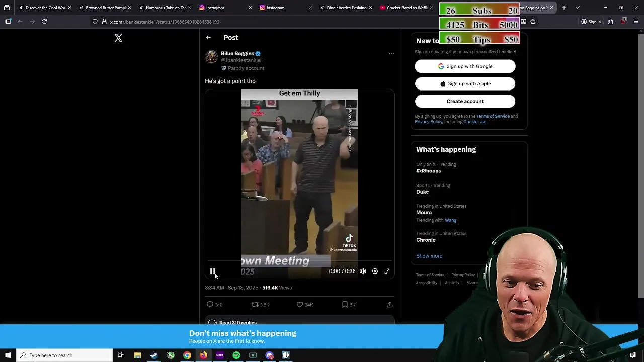This screenshot has height=362, width=644.
Task: Click Show more in What's happening
Action: pos(429,256)
